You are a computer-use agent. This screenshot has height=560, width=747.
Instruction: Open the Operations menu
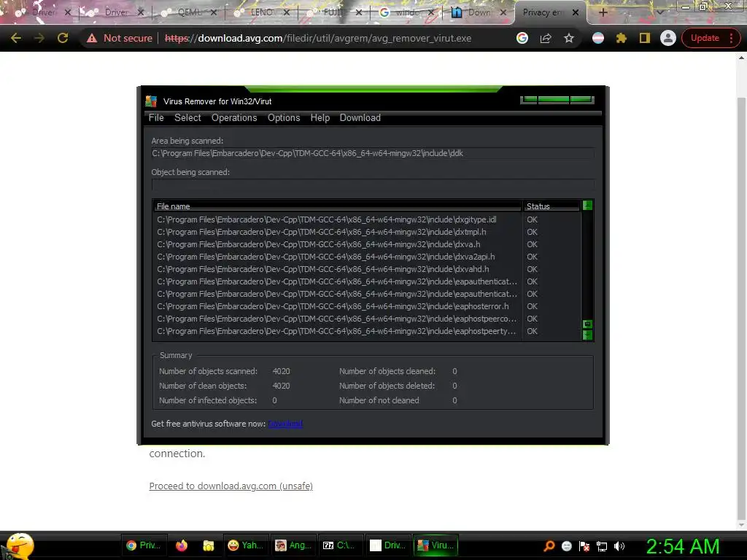point(234,117)
